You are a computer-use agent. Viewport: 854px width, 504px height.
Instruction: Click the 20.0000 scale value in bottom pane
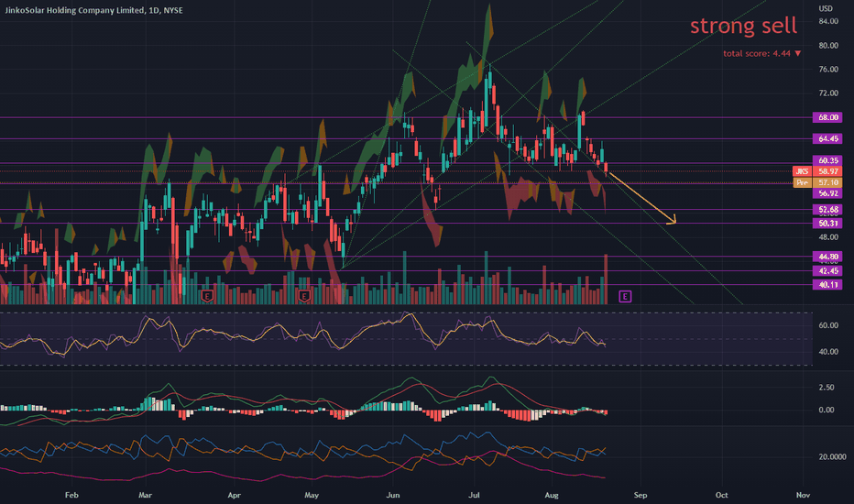pyautogui.click(x=832, y=456)
